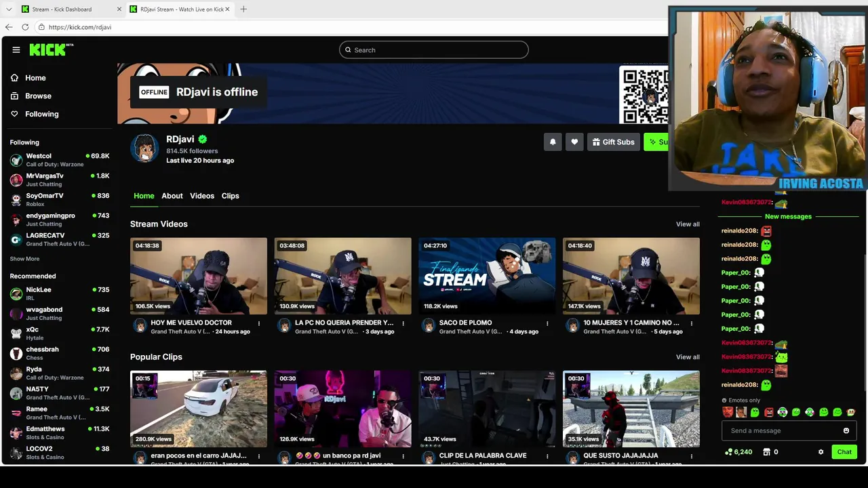
Task: Reload the page with refresh icon
Action: click(x=25, y=27)
